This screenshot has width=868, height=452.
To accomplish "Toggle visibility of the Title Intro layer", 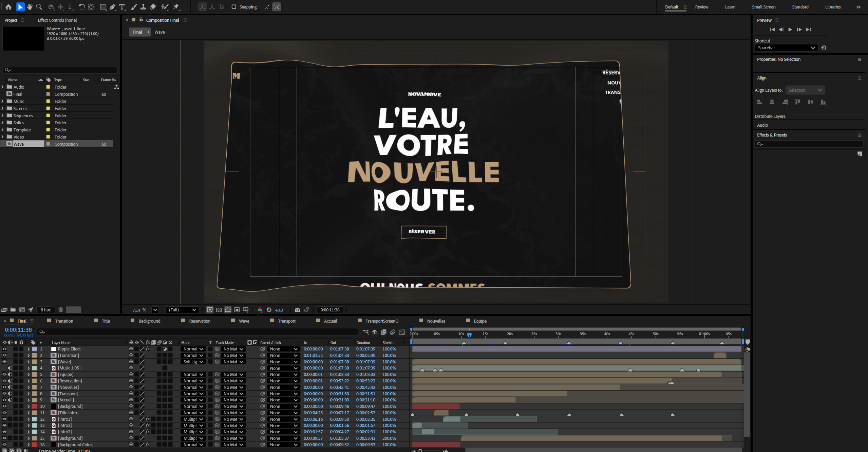I will [x=4, y=413].
